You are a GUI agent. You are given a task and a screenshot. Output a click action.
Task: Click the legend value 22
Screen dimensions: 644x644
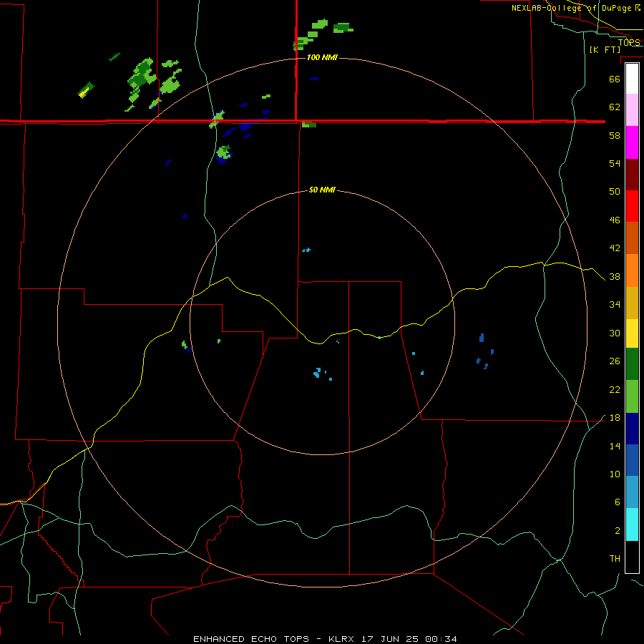point(615,389)
